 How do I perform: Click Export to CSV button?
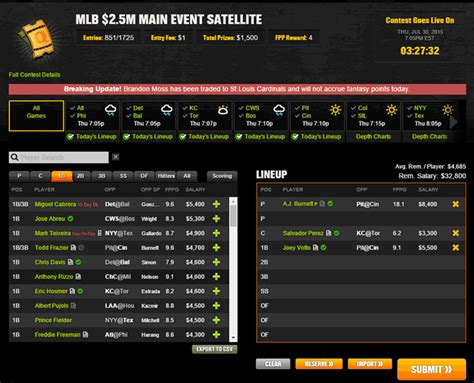[x=214, y=349]
